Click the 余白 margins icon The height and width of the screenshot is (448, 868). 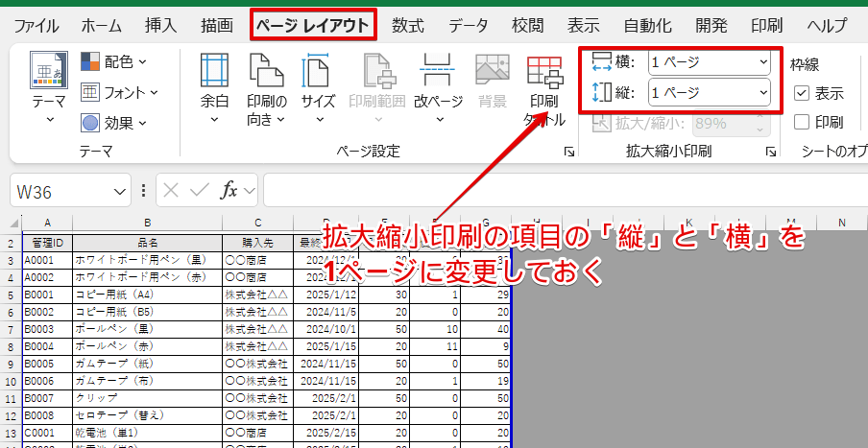[214, 71]
